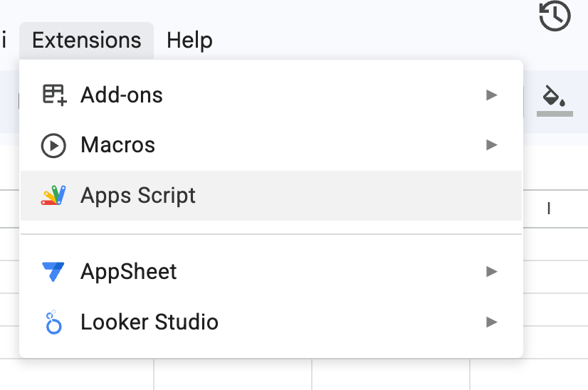Image resolution: width=588 pixels, height=390 pixels.
Task: Open the Help menu
Action: [189, 41]
